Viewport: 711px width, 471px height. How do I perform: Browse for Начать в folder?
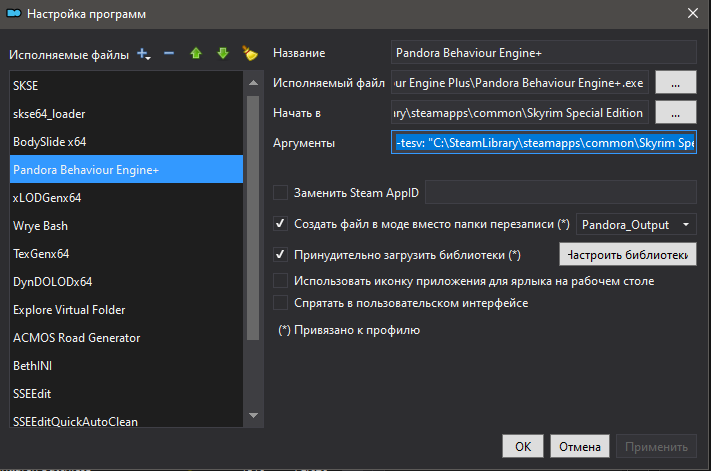pyautogui.click(x=676, y=112)
